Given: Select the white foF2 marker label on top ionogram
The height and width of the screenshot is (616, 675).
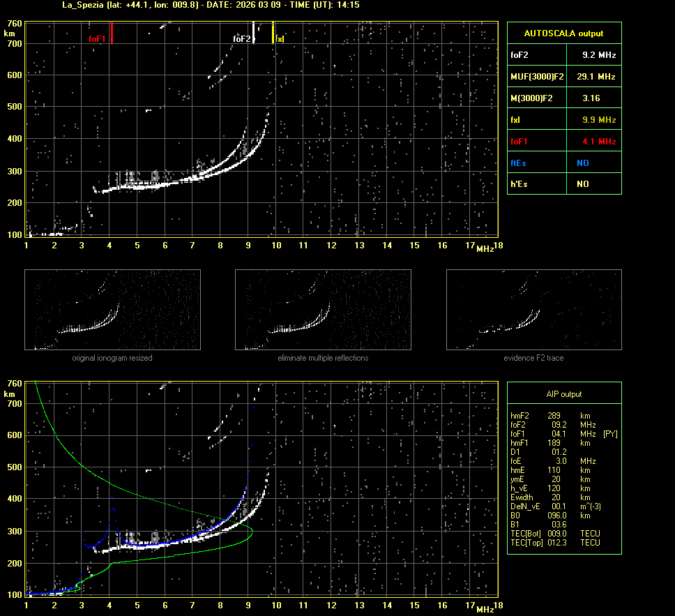Looking at the screenshot, I should coord(241,39).
